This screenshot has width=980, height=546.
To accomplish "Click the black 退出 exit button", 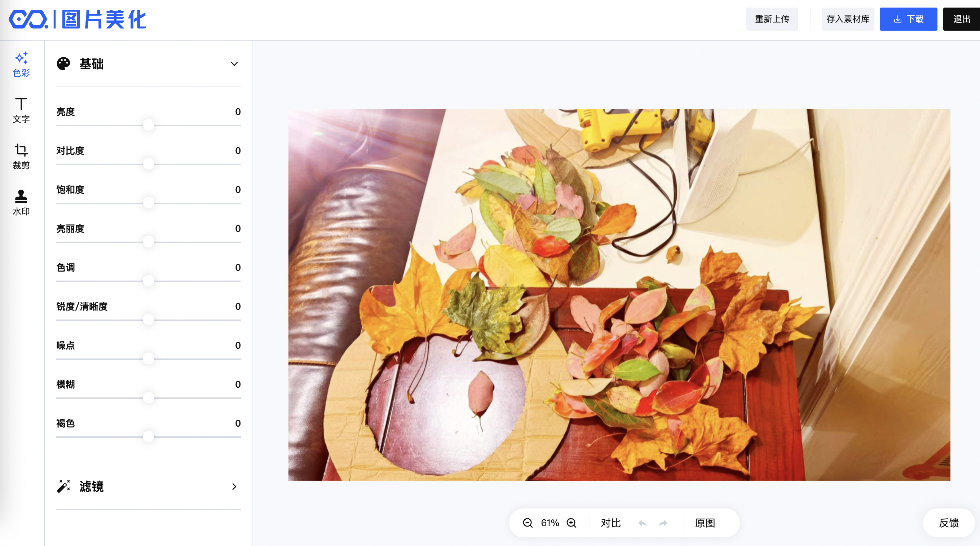I will click(x=961, y=19).
